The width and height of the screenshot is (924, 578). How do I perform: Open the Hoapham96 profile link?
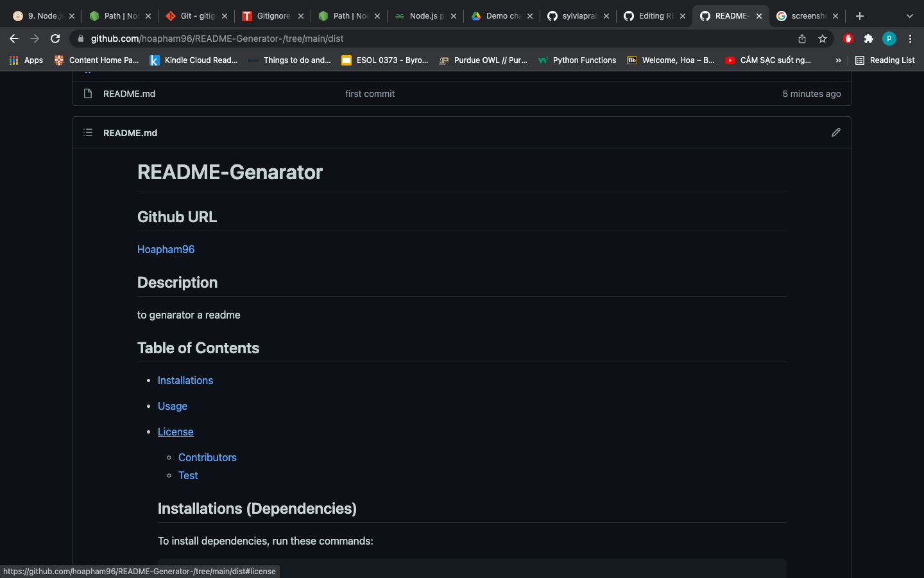point(166,249)
